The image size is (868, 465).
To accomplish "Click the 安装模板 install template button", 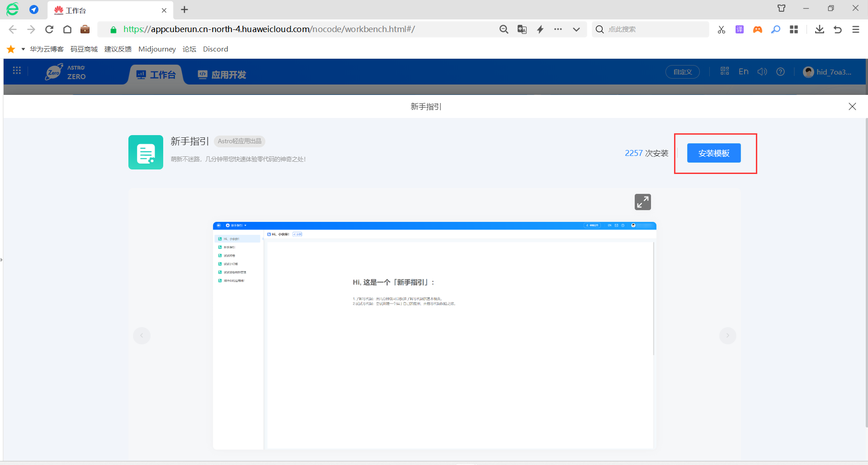I will (714, 153).
